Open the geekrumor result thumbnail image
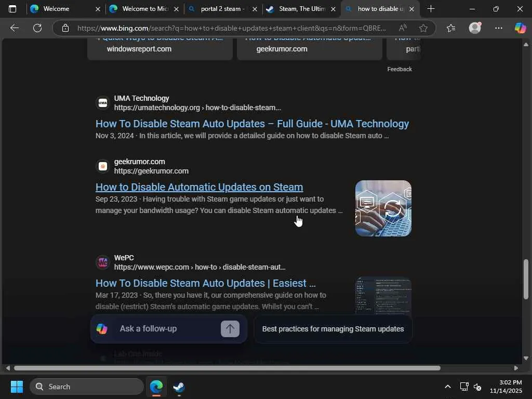The width and height of the screenshot is (532, 399). (383, 208)
